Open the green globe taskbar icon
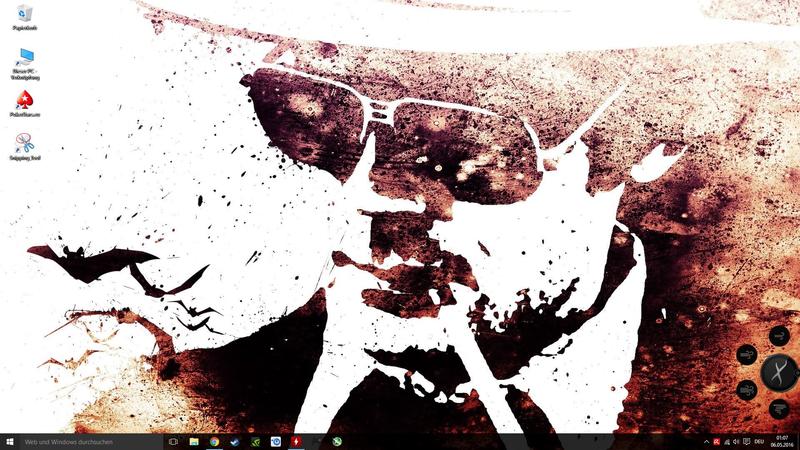This screenshot has width=800, height=450. click(337, 442)
